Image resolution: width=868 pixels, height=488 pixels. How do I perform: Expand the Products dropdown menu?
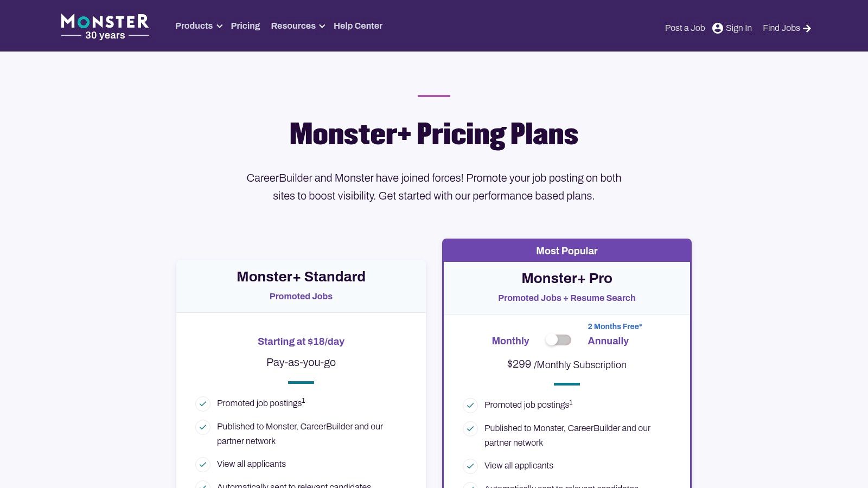[x=194, y=25]
